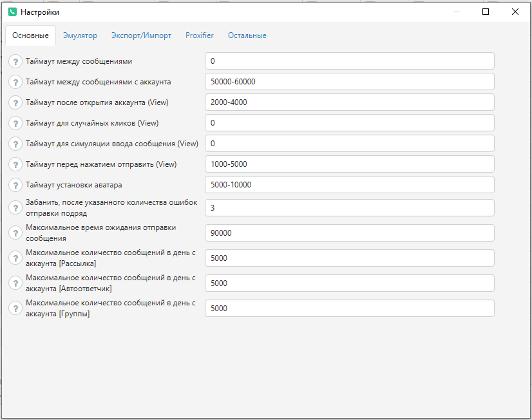Show help for max messages [Группы]

15,308
